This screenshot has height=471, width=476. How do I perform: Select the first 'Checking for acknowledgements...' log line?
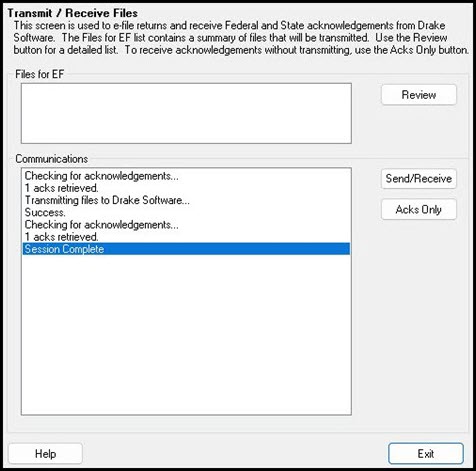point(102,176)
